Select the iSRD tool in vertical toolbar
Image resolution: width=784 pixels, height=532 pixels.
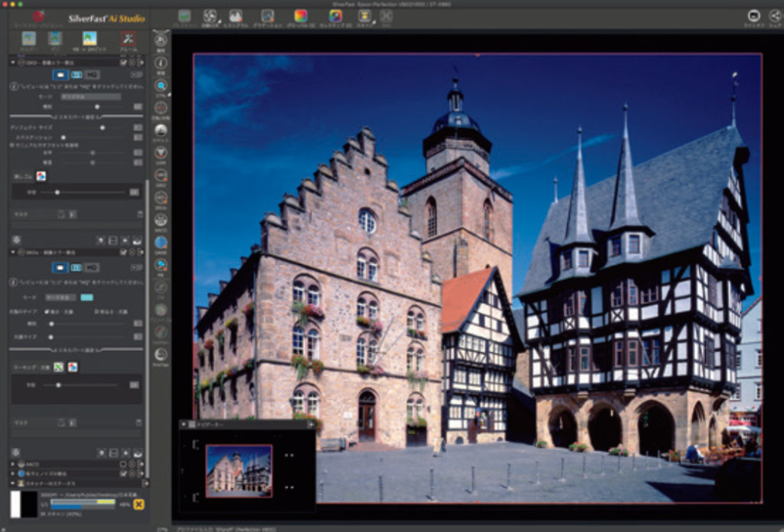point(161,175)
